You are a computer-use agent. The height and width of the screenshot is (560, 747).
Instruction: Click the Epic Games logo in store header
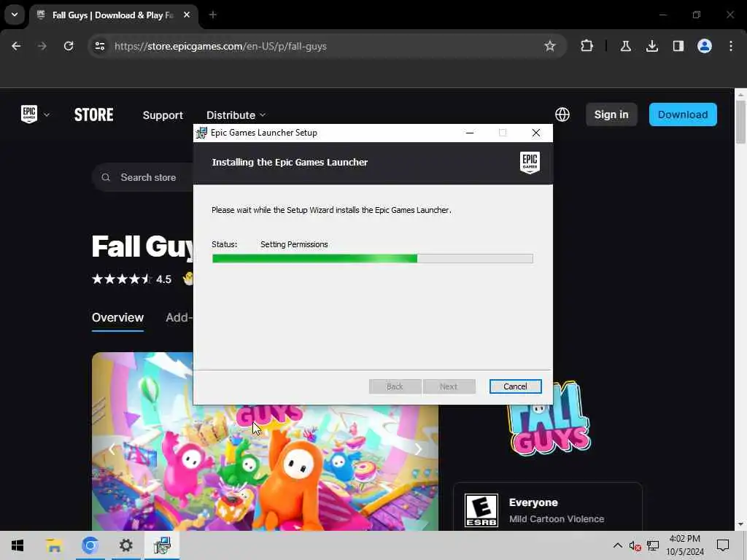[x=29, y=114]
